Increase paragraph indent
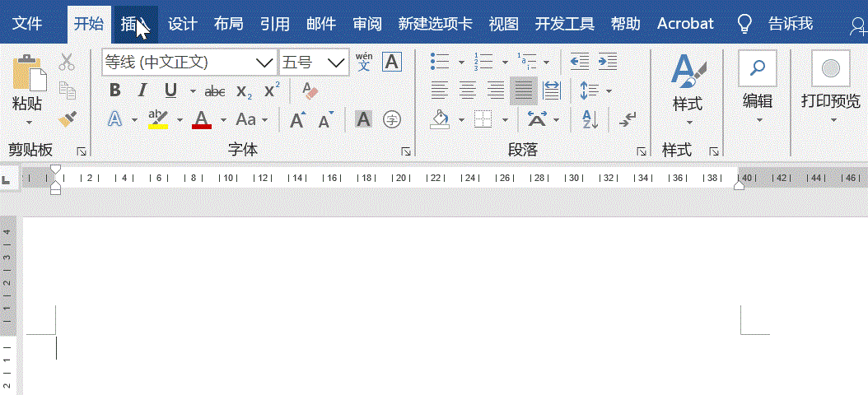This screenshot has width=868, height=395. tap(608, 62)
